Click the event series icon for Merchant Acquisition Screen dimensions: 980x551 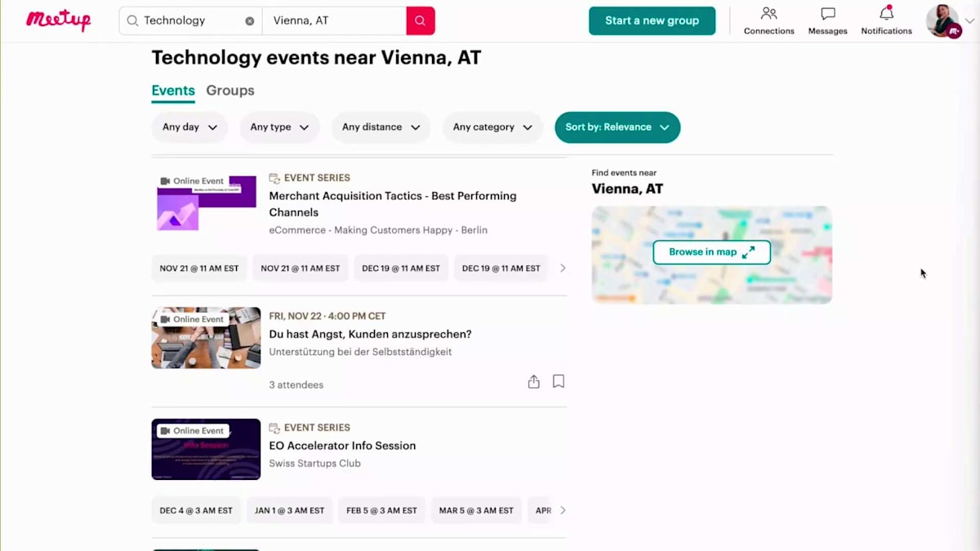tap(274, 178)
